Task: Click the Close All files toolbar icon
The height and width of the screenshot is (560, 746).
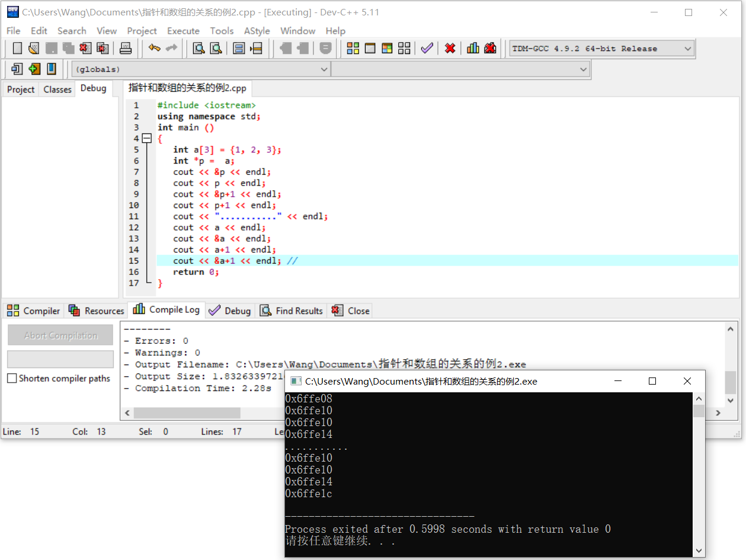Action: (x=103, y=49)
